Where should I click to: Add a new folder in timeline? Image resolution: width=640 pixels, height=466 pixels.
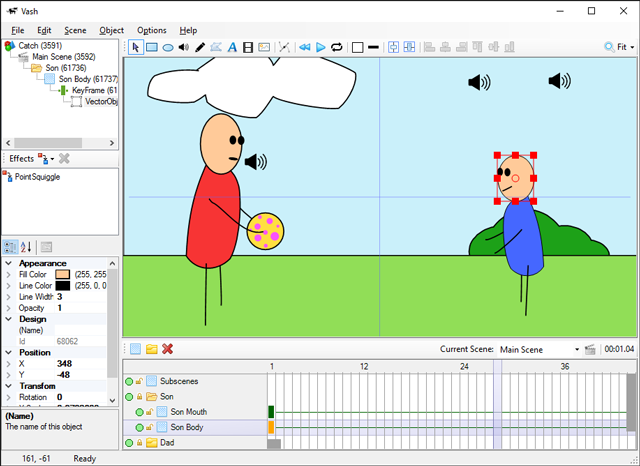click(151, 349)
